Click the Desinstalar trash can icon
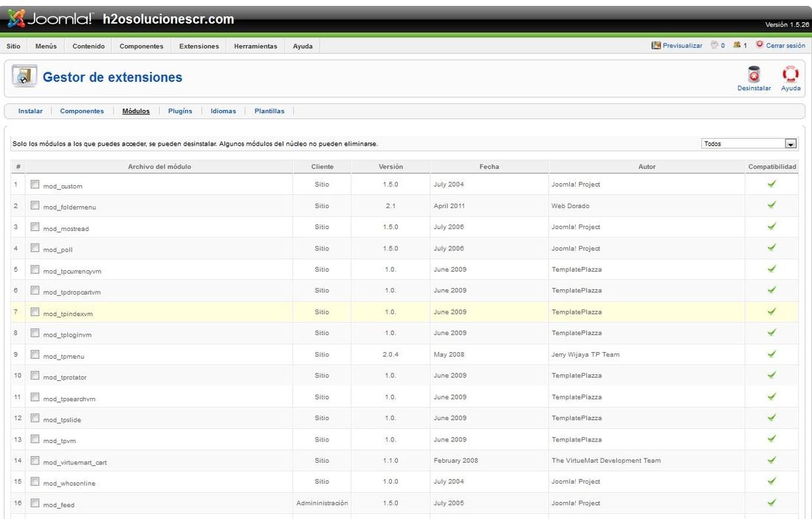 (x=754, y=74)
